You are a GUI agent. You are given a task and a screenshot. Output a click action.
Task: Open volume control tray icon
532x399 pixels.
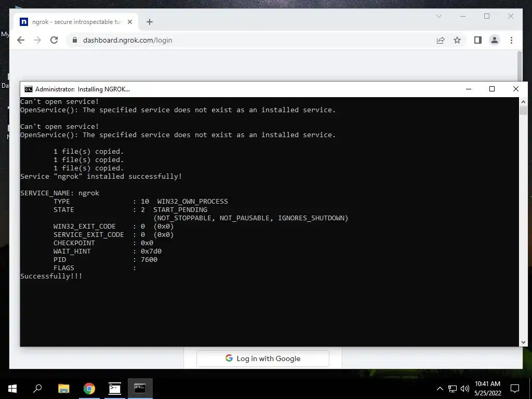pos(465,389)
